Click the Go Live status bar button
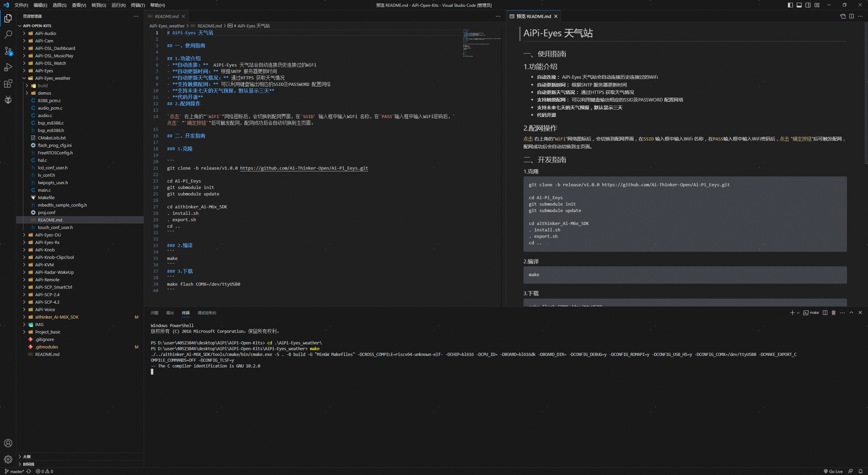Screen dimensions: 868x475 [833, 471]
